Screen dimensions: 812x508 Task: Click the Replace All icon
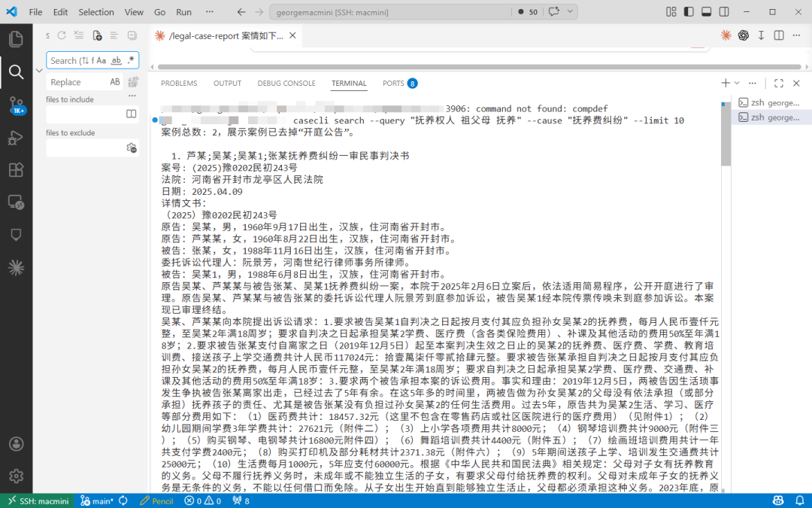[x=133, y=82]
